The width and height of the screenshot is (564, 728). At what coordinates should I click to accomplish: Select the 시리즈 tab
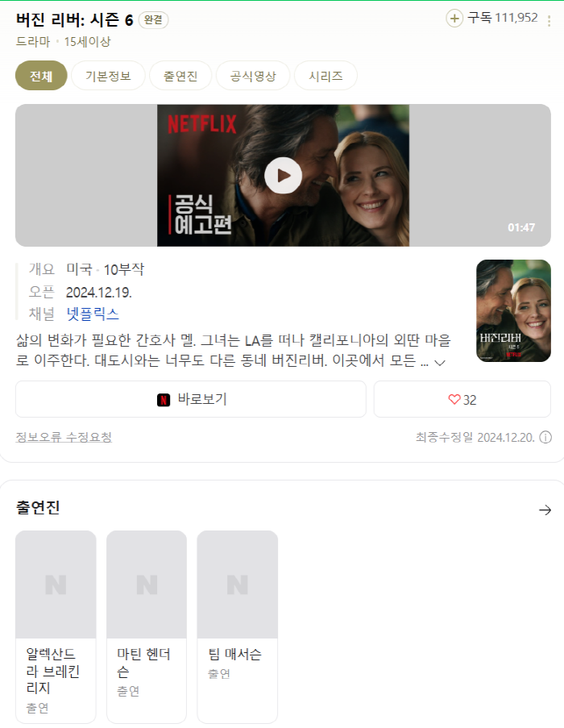326,77
